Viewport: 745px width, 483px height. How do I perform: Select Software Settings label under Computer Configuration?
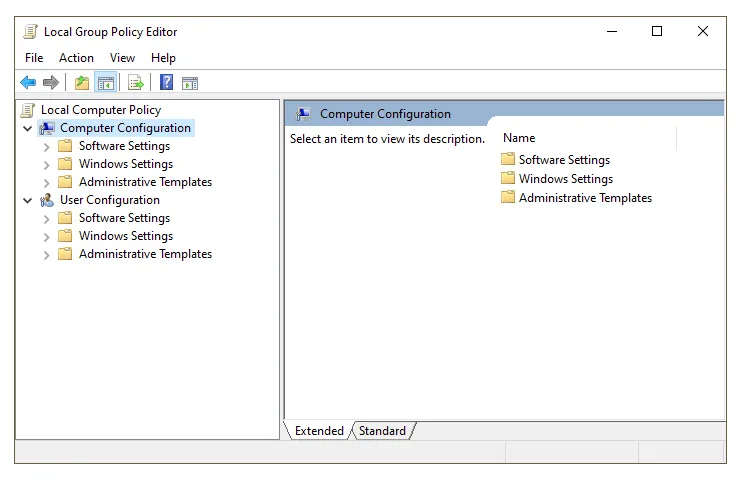click(124, 146)
